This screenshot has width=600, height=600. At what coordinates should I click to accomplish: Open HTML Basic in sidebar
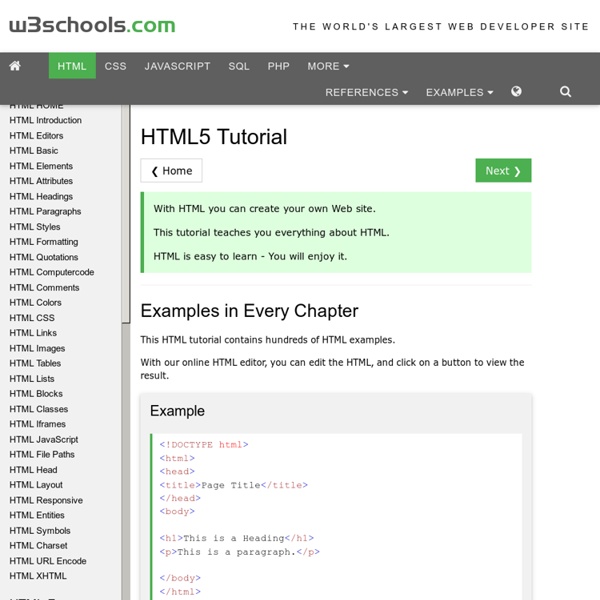click(x=34, y=151)
